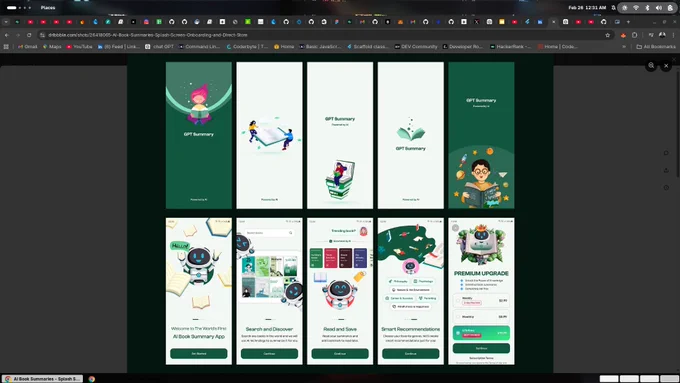Open the date and time calendar

pos(587,7)
